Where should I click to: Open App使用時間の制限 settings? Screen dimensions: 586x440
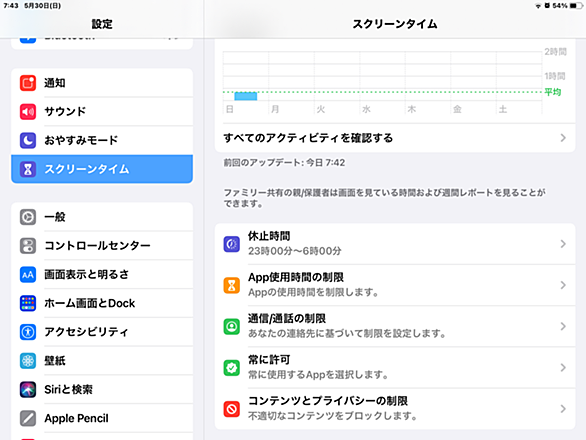(395, 285)
